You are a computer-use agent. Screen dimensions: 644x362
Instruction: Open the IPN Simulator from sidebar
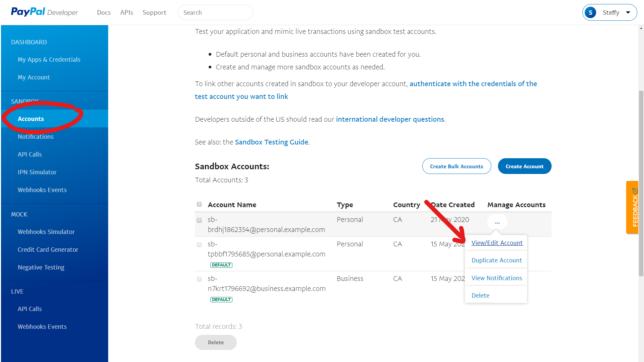point(37,172)
